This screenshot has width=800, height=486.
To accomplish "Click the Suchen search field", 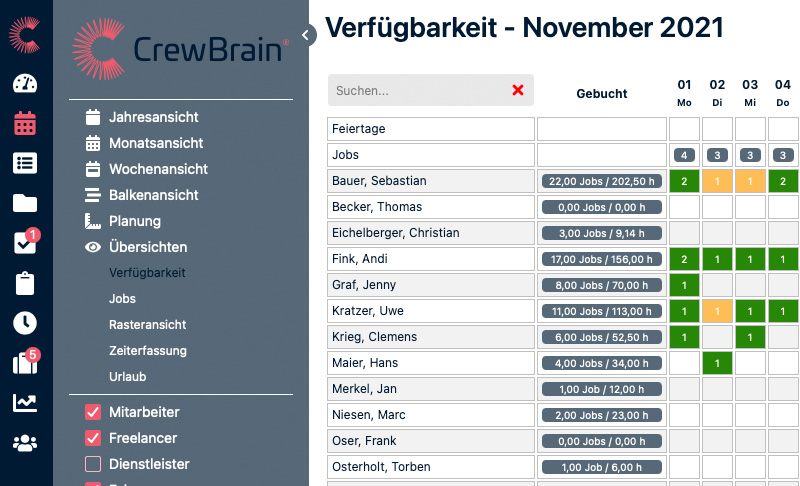I will click(x=418, y=91).
